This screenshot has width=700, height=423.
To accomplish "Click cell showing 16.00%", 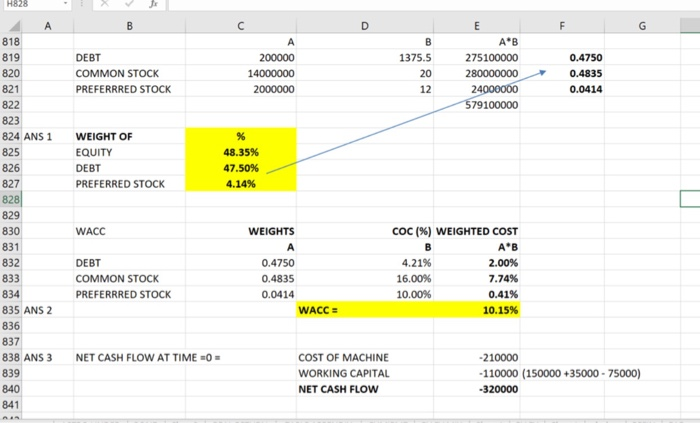I will (365, 278).
